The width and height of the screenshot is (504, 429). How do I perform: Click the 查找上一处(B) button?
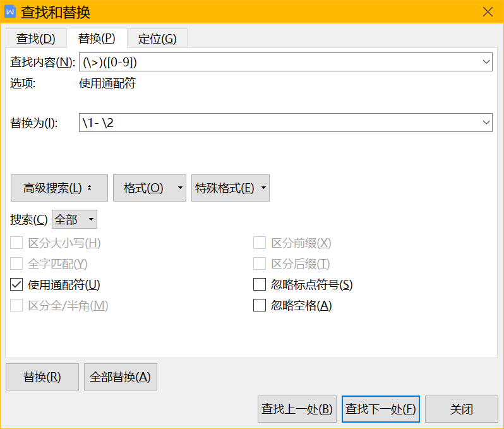(297, 409)
